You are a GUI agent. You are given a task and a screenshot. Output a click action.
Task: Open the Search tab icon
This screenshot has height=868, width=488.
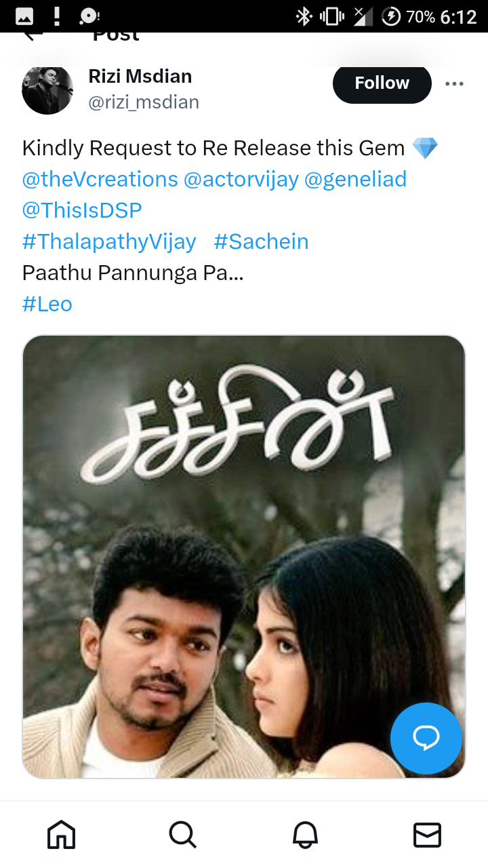click(x=183, y=835)
